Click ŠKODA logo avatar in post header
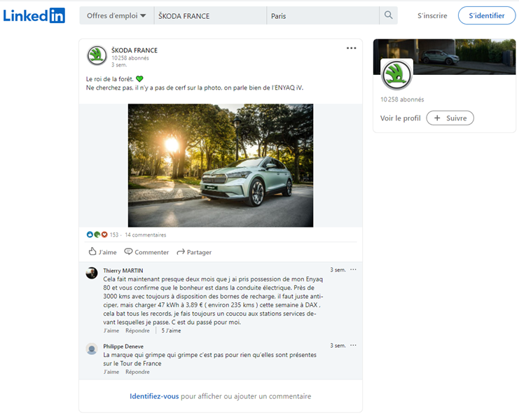This screenshot has height=420, width=519. (x=97, y=56)
